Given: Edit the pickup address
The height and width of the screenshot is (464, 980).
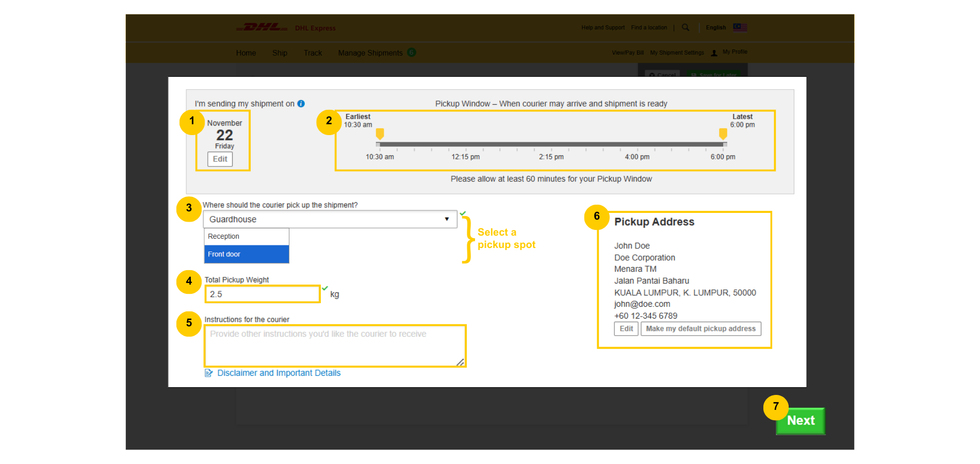Looking at the screenshot, I should [x=626, y=328].
